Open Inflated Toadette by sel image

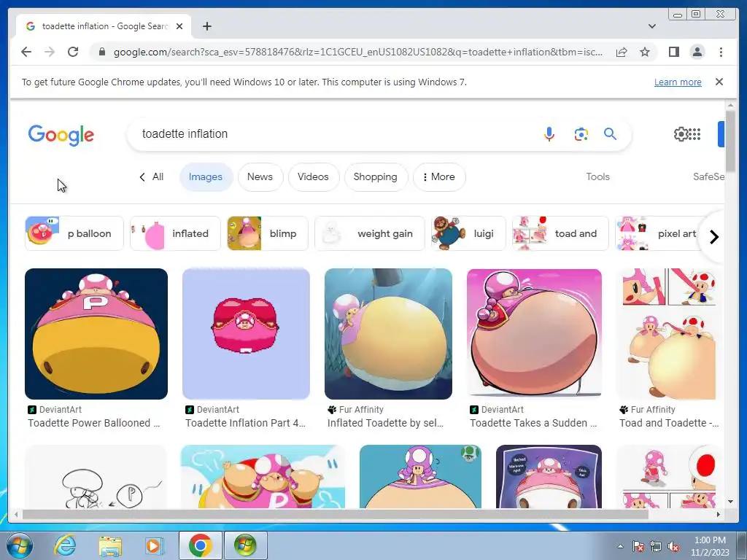(x=388, y=334)
